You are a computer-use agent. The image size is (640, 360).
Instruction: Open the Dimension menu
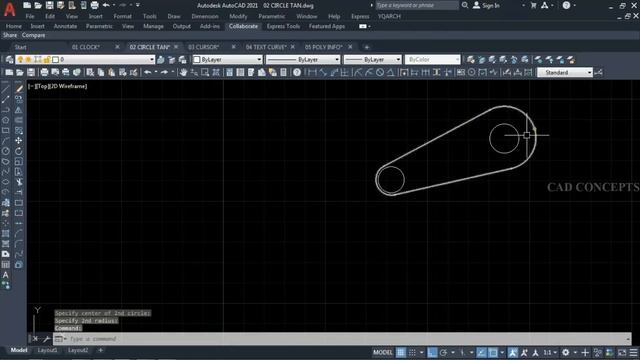point(205,16)
